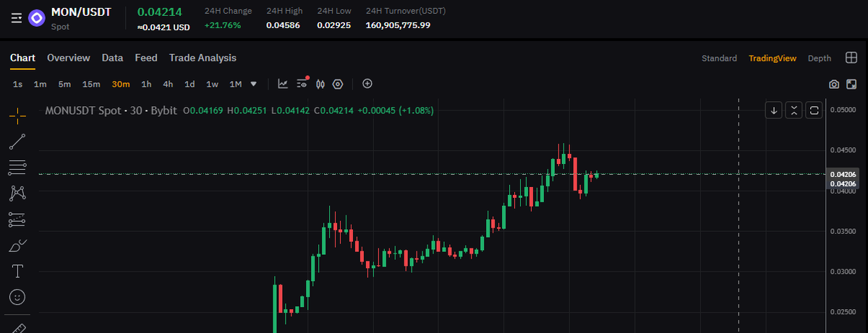Set the interval to 1d
This screenshot has height=333, width=868.
point(190,84)
